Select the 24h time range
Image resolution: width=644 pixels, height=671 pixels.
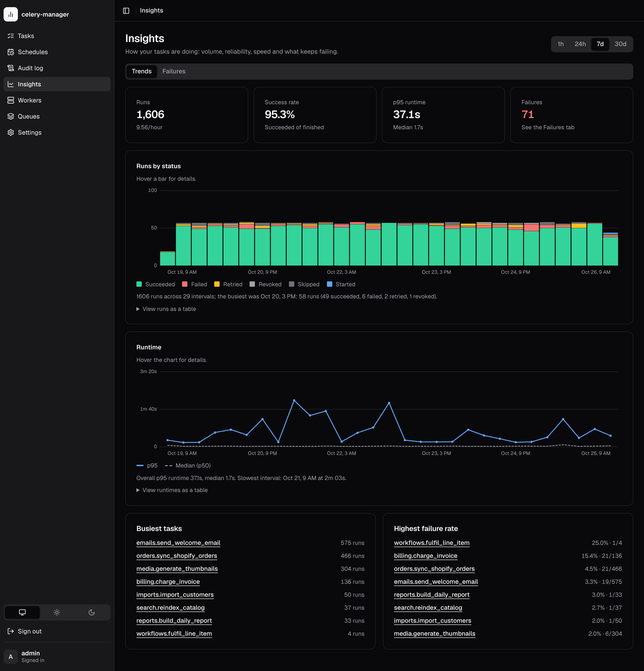tap(580, 44)
